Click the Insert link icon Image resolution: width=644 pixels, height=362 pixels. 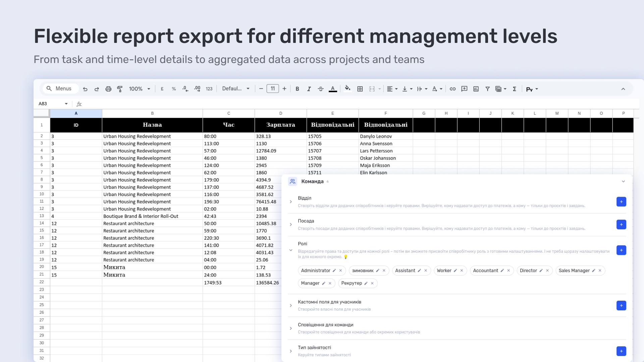click(452, 89)
